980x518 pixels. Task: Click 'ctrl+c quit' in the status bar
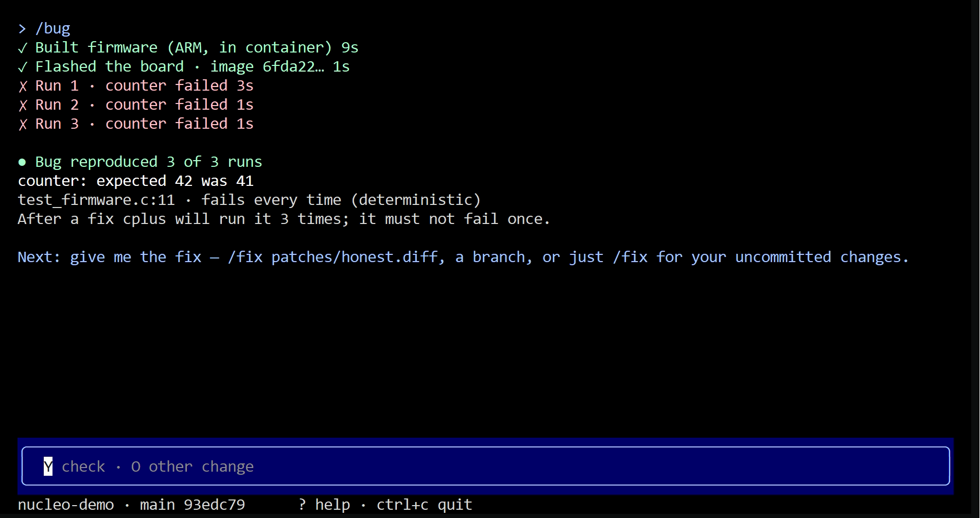point(424,505)
